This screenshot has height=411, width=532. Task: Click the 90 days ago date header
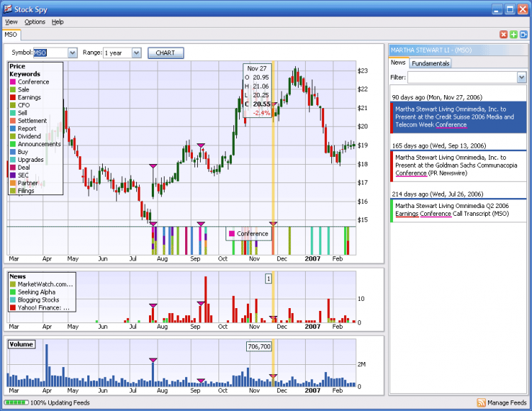click(x=437, y=97)
